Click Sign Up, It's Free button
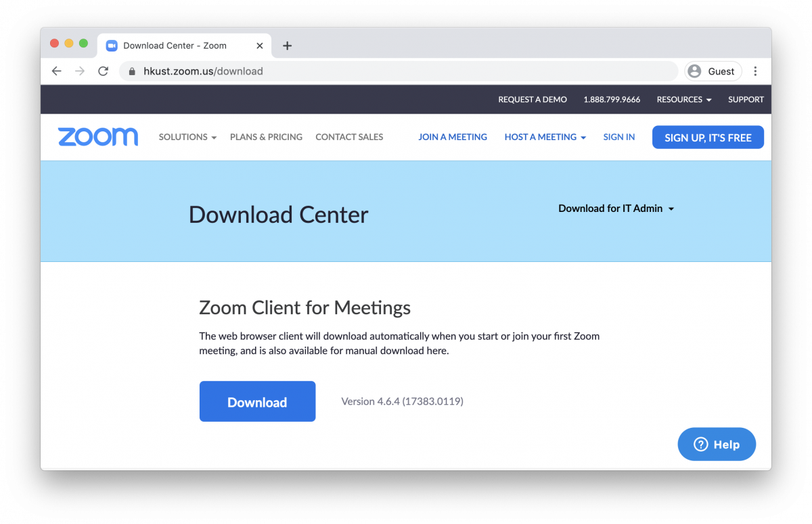The image size is (812, 524). click(708, 137)
